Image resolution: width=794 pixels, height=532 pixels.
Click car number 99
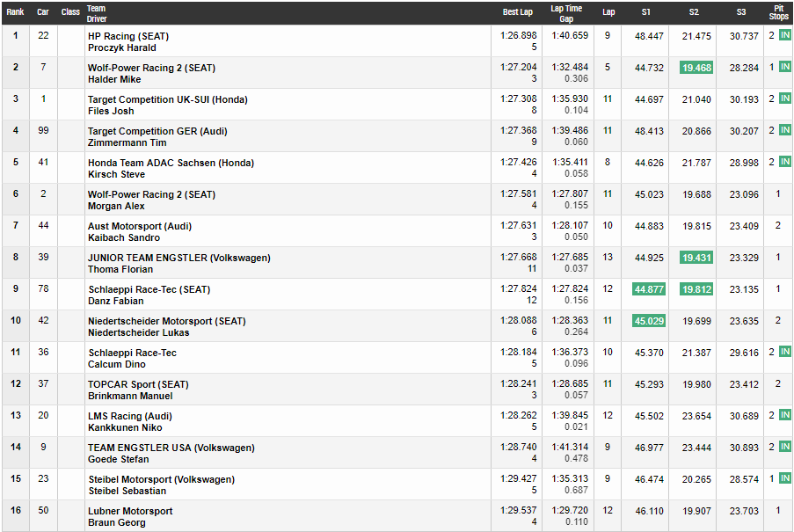(43, 131)
